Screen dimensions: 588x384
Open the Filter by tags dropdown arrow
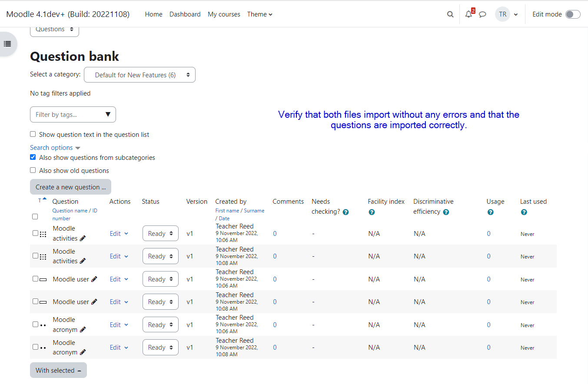pyautogui.click(x=108, y=115)
